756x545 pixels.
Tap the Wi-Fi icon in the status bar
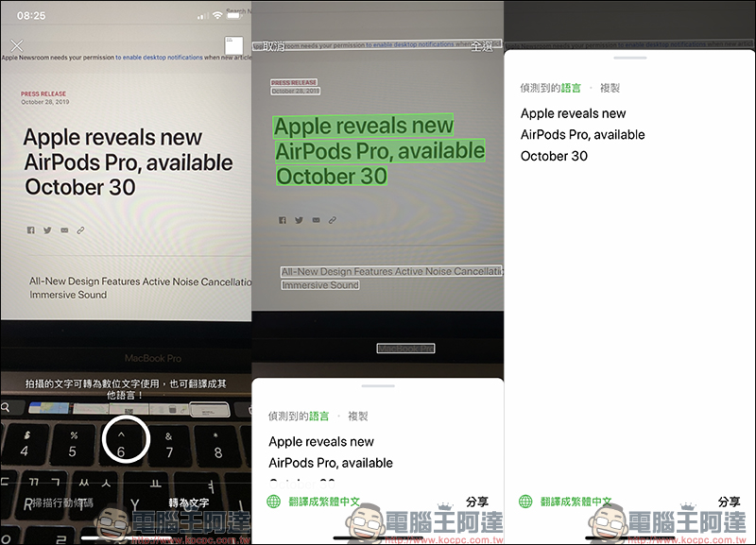217,15
